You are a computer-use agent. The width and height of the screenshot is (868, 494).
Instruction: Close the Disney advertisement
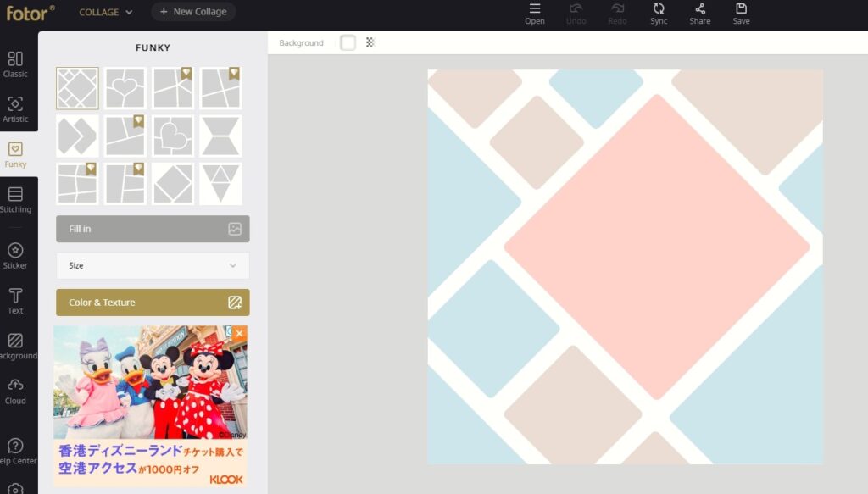coord(239,333)
